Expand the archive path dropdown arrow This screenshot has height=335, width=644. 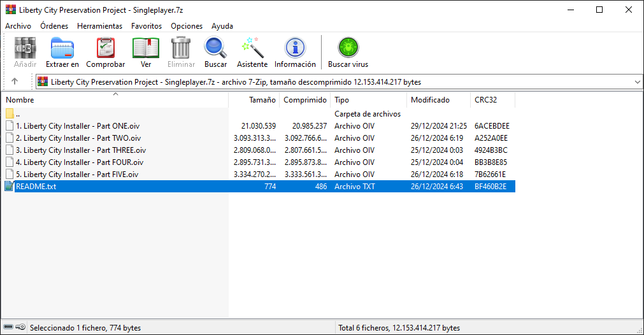(638, 82)
